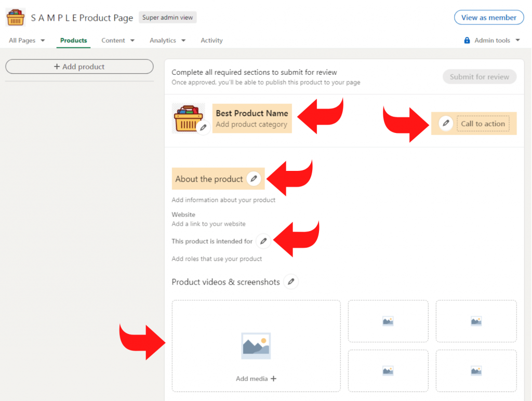The image size is (532, 401).
Task: Open the Product videos & screenshots edit pencil
Action: point(291,282)
